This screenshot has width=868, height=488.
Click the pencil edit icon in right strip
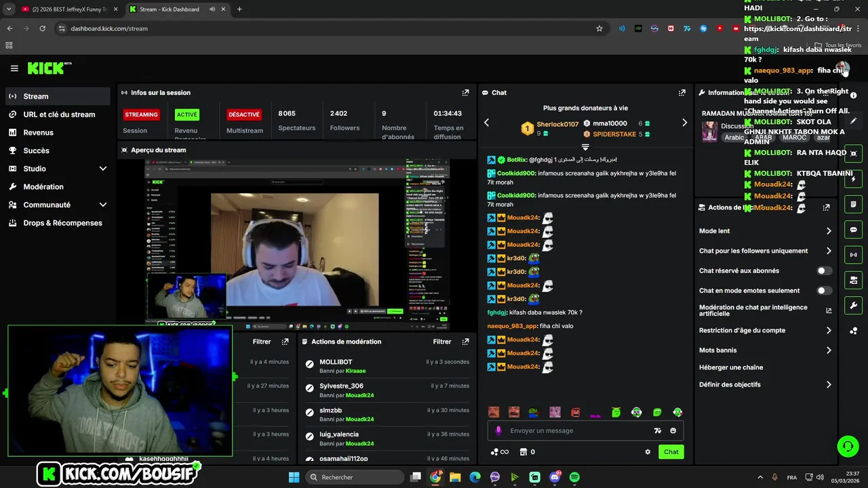coord(853,121)
